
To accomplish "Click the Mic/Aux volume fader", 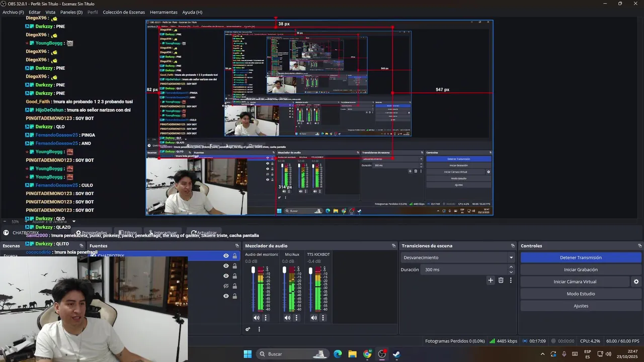I will pyautogui.click(x=284, y=270).
